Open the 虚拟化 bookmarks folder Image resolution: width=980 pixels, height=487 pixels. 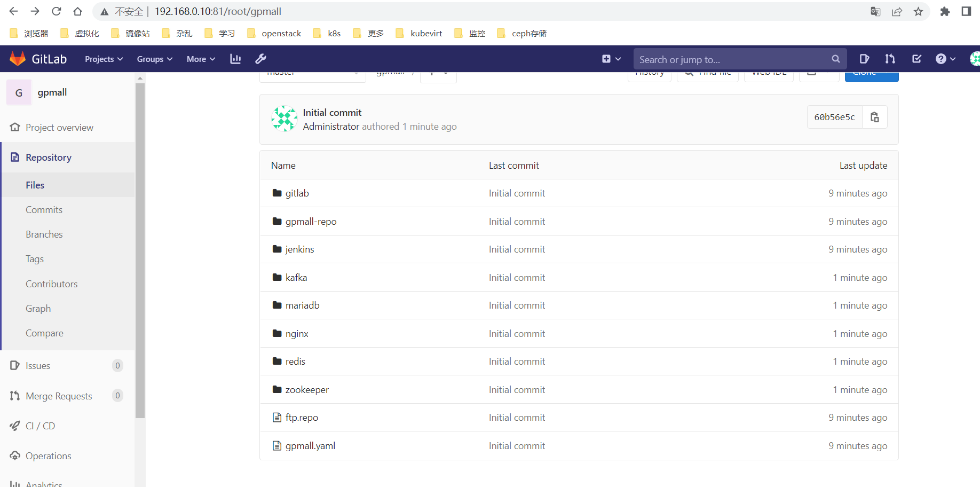click(x=80, y=33)
